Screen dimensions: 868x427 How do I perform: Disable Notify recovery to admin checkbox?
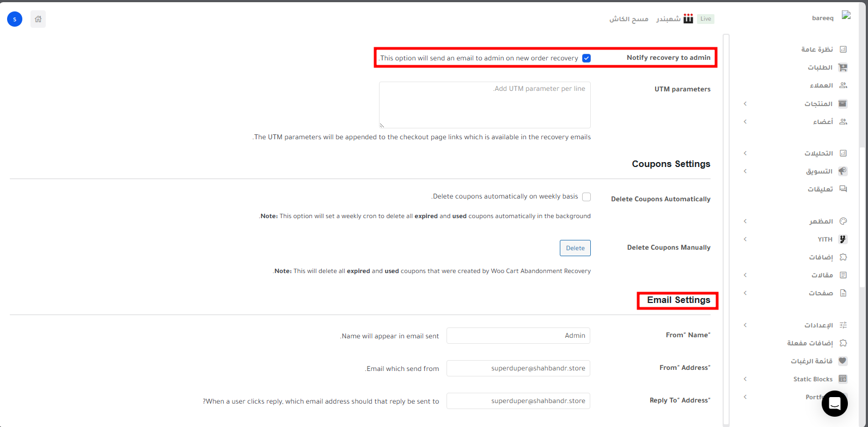586,58
